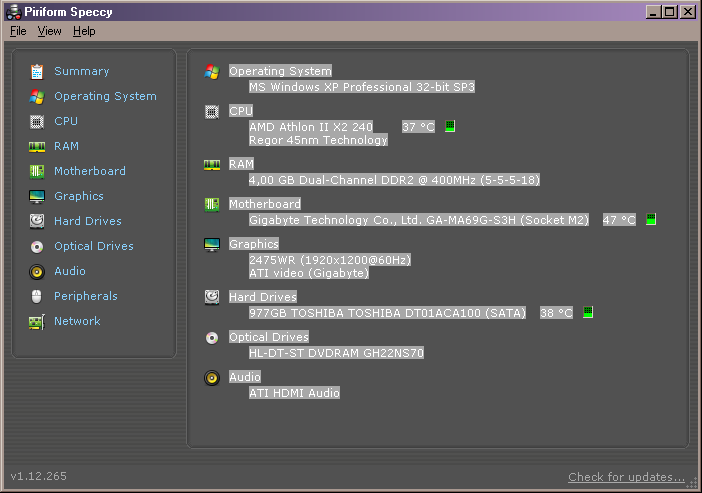Go to the Audio sidebar section
The image size is (702, 493).
coord(70,271)
